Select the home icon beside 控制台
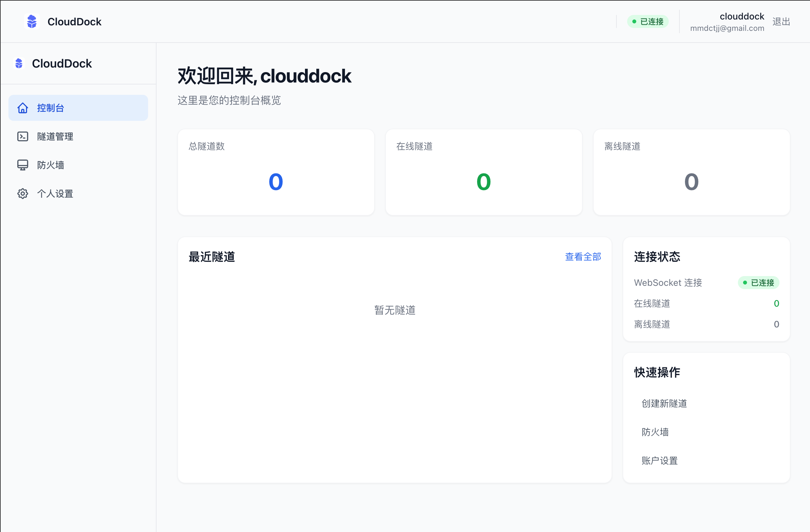 click(22, 108)
